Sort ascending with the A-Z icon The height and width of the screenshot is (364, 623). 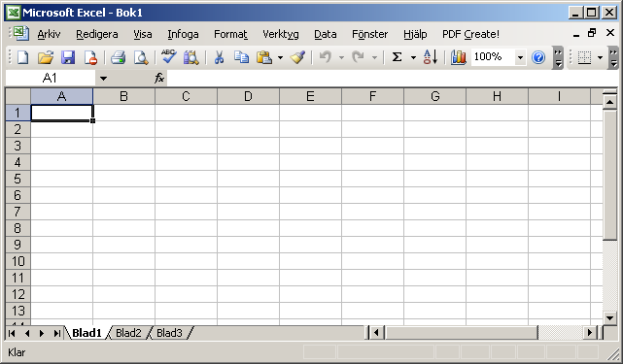(x=431, y=57)
